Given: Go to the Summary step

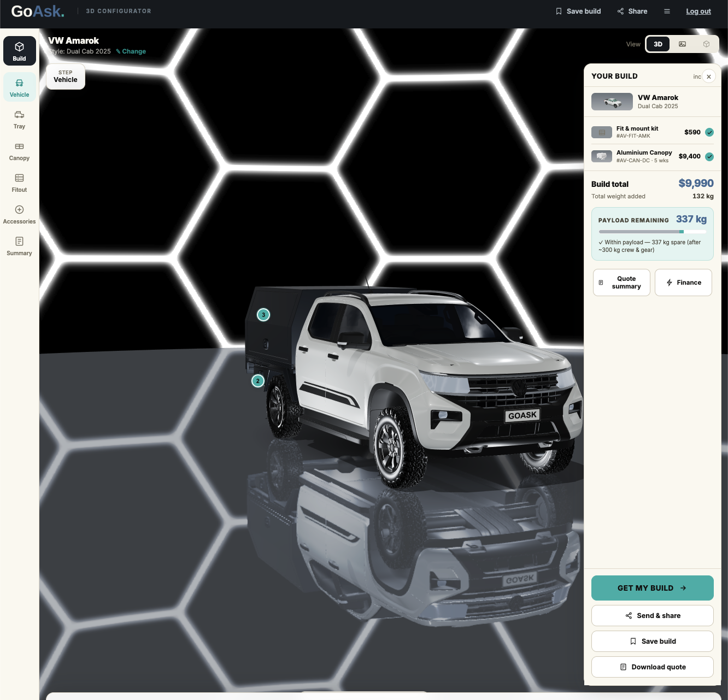Looking at the screenshot, I should [20, 246].
